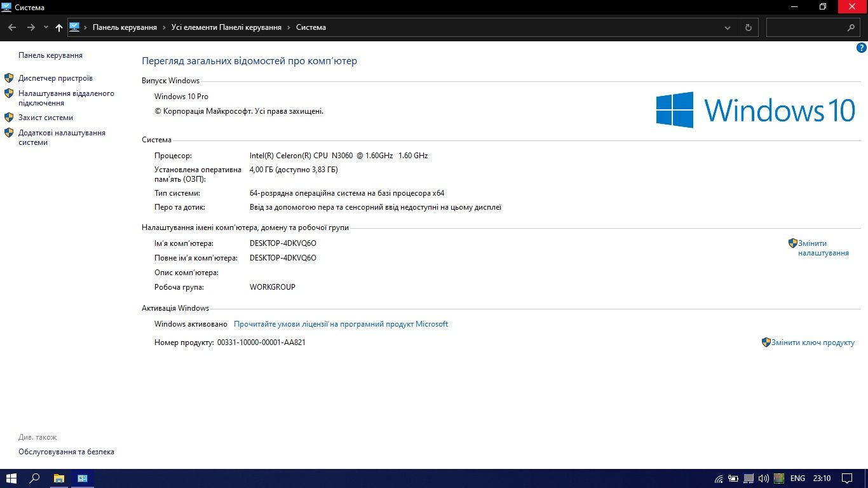Click the 'Windows активовано' text

click(191, 324)
